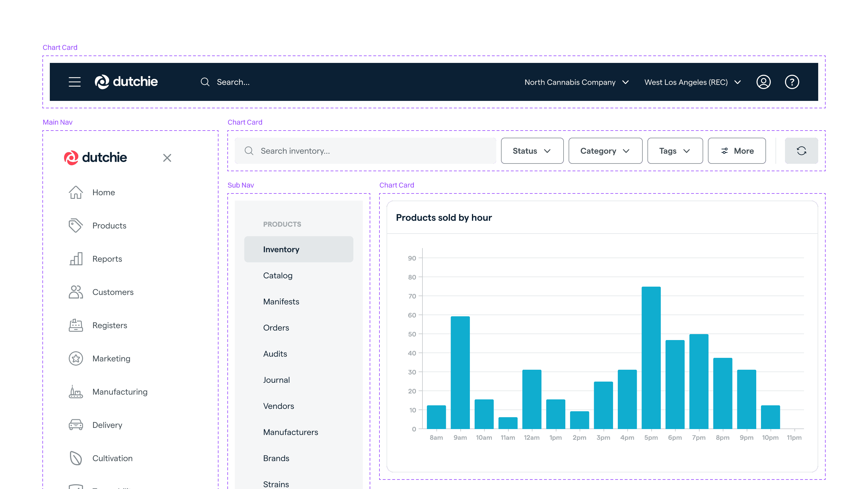Click the Delivery car icon in sidebar

76,425
